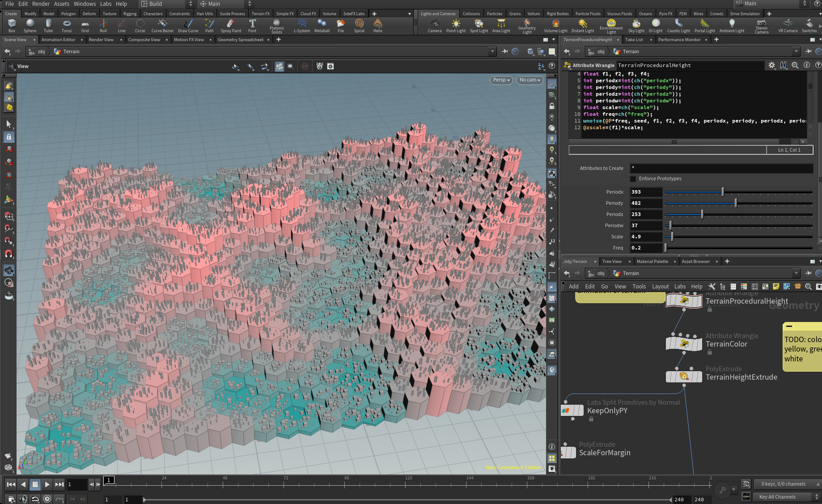This screenshot has width=822, height=504.
Task: Open the No cam camera dropdown
Action: (530, 80)
